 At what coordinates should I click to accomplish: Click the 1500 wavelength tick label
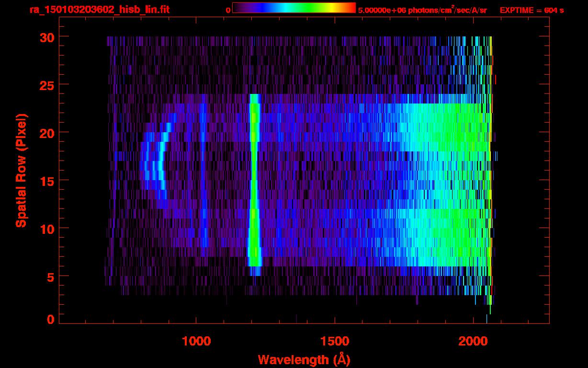click(334, 341)
